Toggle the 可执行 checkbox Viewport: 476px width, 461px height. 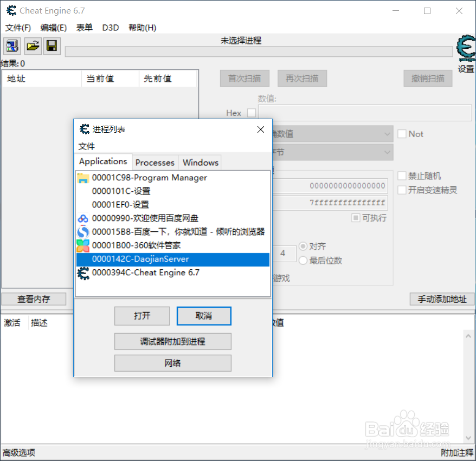coord(356,218)
